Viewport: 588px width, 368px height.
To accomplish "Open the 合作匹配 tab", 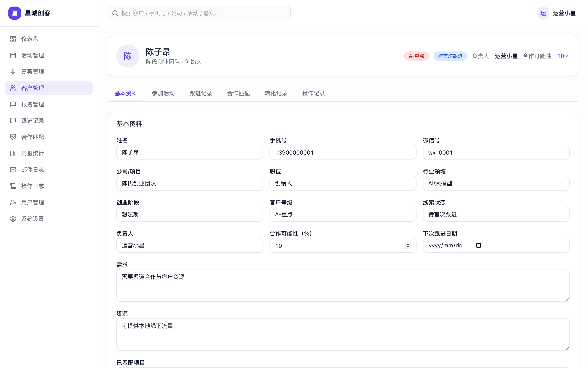I will 238,93.
